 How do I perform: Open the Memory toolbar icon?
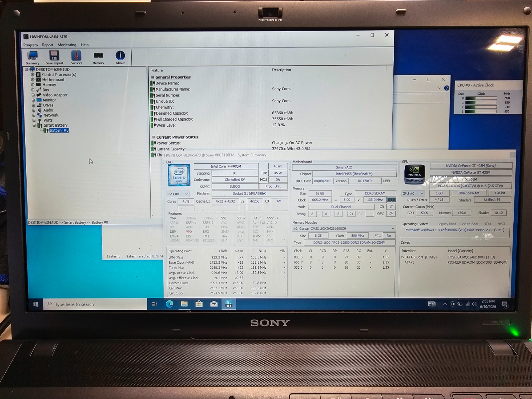tap(98, 58)
